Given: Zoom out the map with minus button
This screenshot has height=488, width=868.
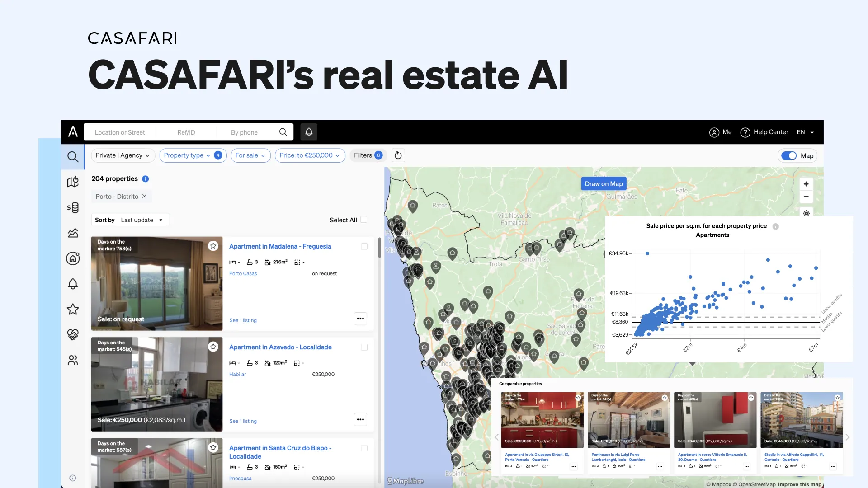Looking at the screenshot, I should pyautogui.click(x=806, y=197).
